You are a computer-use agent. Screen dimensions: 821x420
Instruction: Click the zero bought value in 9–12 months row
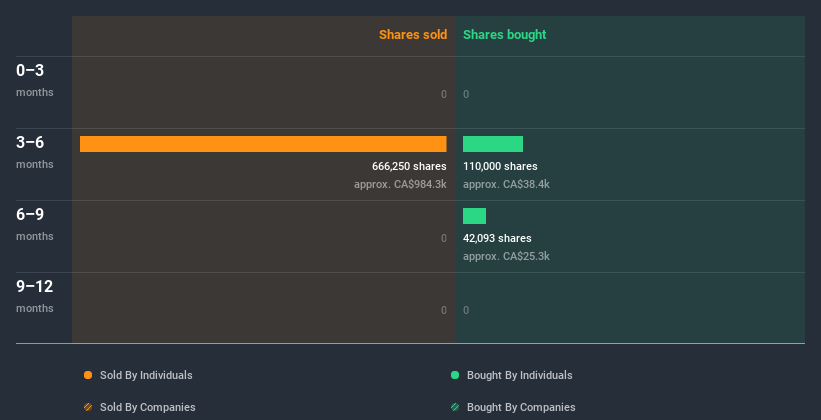tap(466, 310)
